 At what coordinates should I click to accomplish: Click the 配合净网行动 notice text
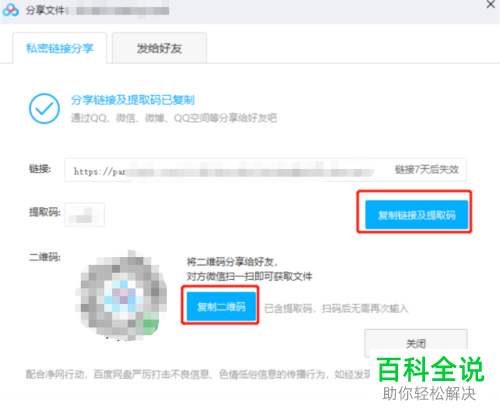pos(198,374)
